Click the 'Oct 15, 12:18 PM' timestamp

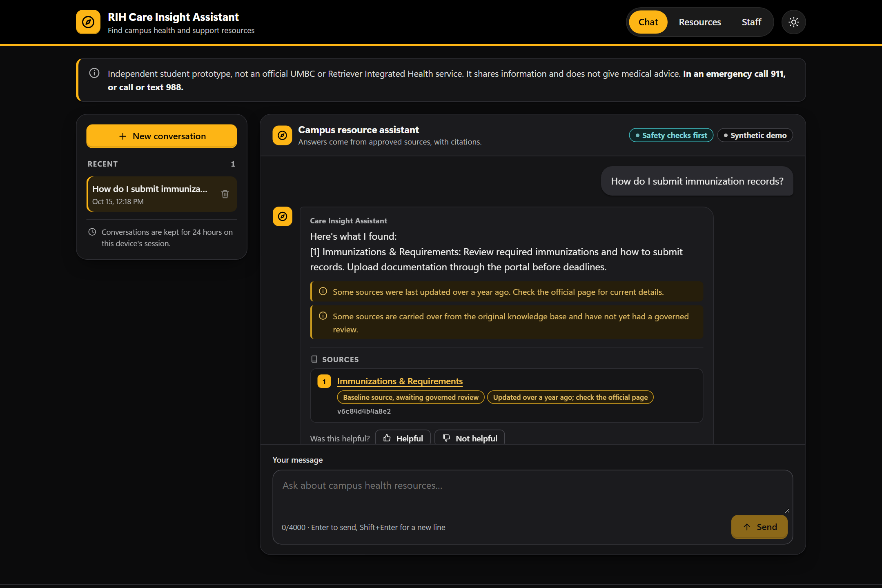[118, 202]
